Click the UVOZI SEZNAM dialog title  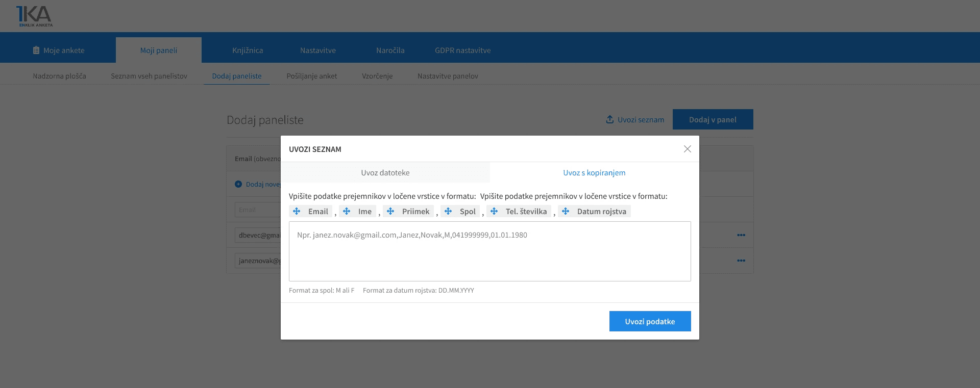pos(315,149)
